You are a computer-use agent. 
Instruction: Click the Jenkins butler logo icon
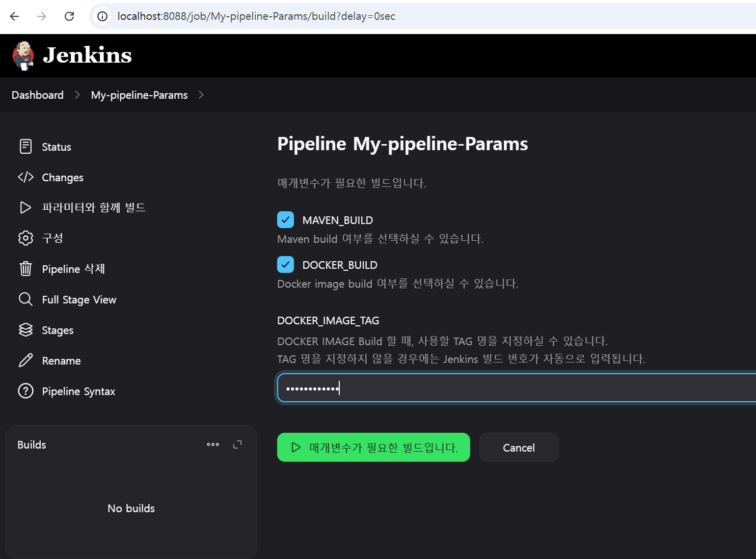point(23,55)
